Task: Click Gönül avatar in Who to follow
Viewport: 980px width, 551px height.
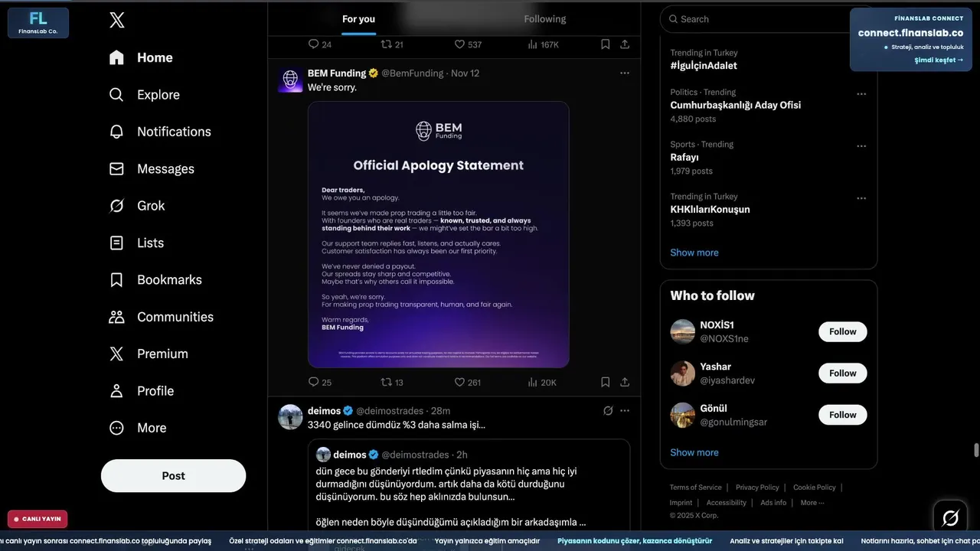Action: point(682,415)
